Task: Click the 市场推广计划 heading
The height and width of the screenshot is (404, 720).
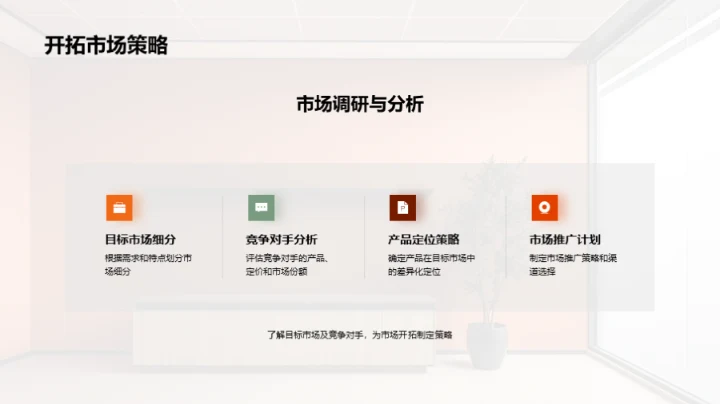Action: tap(565, 240)
